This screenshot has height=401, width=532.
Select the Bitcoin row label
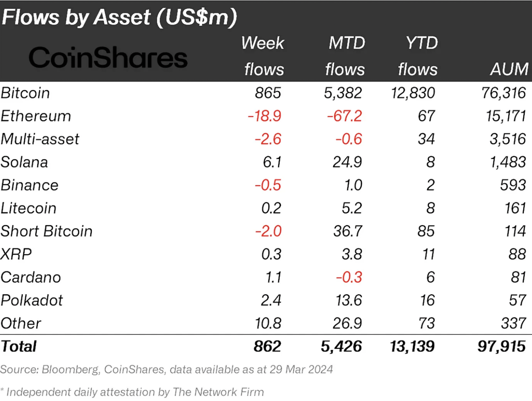pos(25,93)
